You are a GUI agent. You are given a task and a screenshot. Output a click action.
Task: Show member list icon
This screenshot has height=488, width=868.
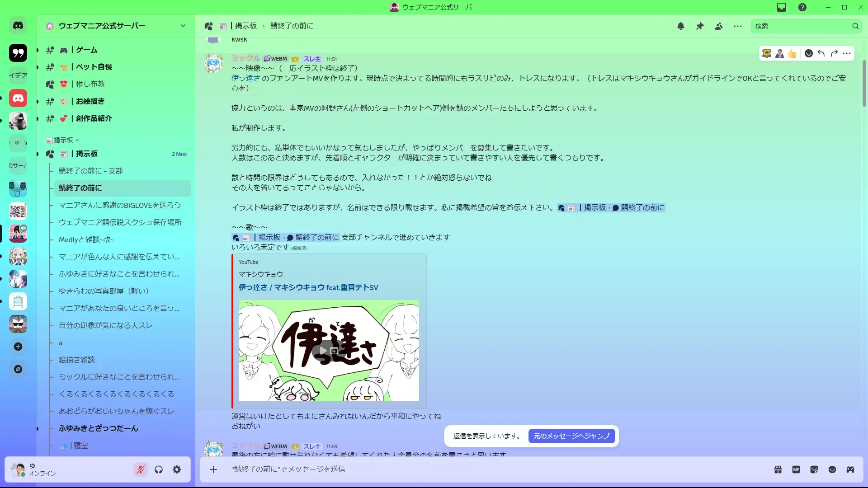pos(719,26)
